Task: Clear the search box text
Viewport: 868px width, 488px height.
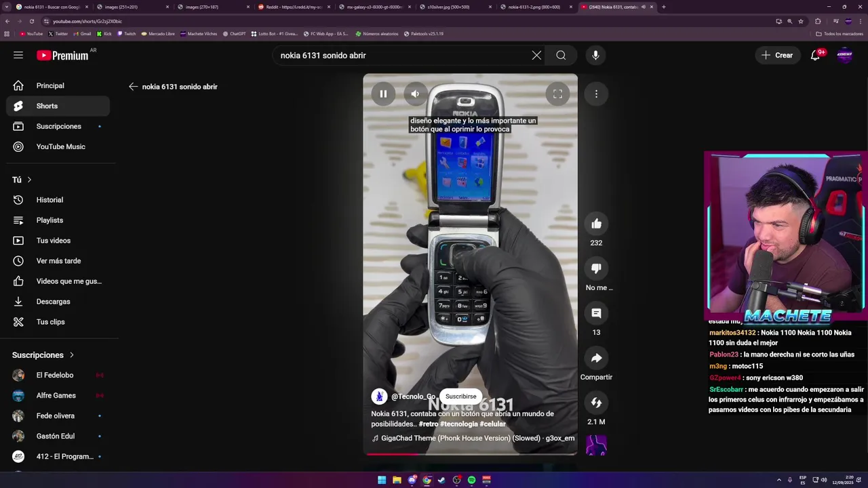Action: click(x=536, y=56)
